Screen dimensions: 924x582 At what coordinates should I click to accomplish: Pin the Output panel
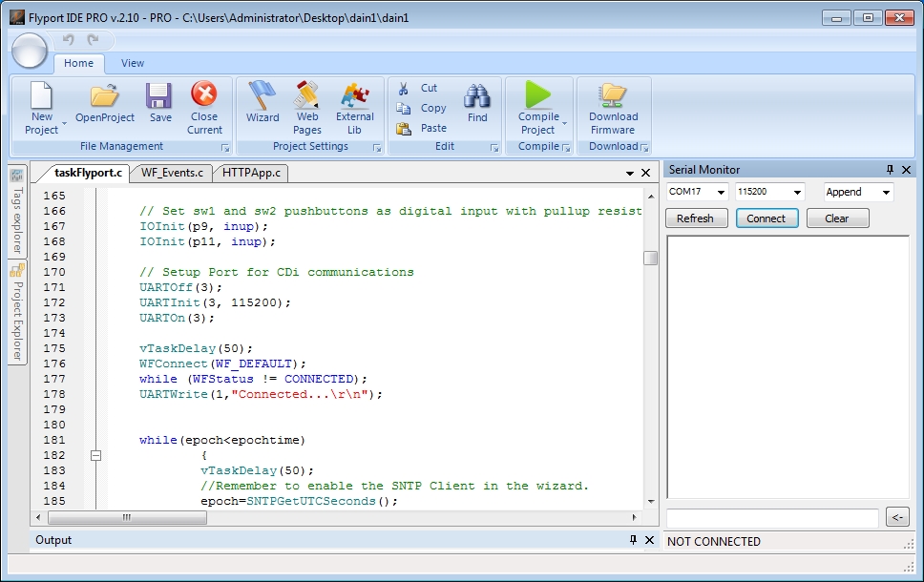point(633,540)
